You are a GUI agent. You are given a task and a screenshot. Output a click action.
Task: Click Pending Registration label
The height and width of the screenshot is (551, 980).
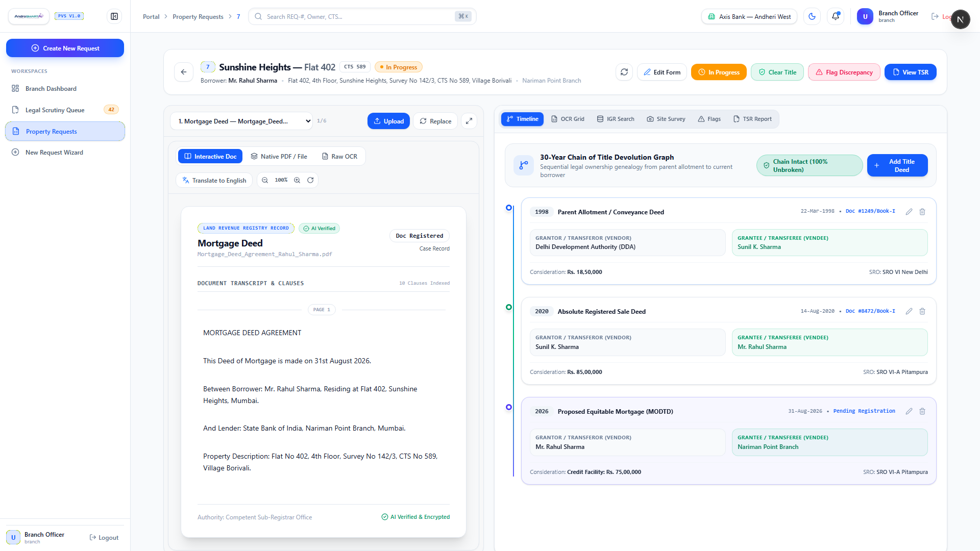point(864,411)
